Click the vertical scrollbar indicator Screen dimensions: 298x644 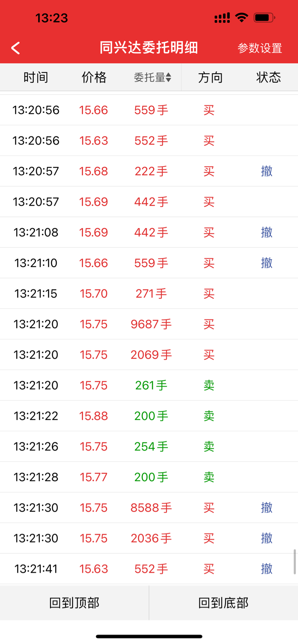(295, 561)
